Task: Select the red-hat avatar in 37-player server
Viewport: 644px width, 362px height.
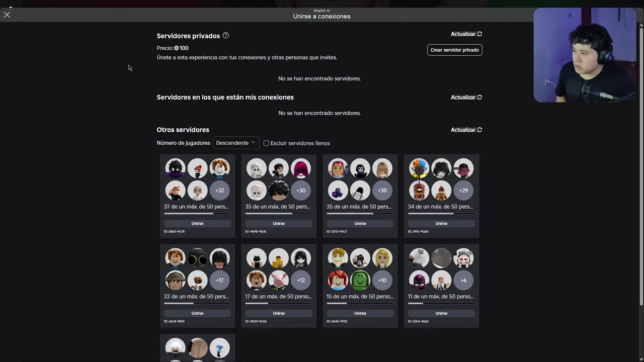Action: (x=175, y=191)
